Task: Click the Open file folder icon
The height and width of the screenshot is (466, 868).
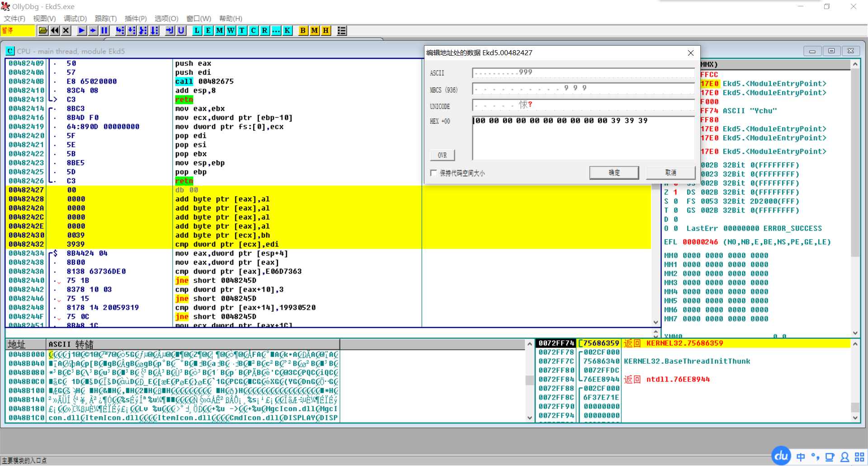Action: click(43, 30)
